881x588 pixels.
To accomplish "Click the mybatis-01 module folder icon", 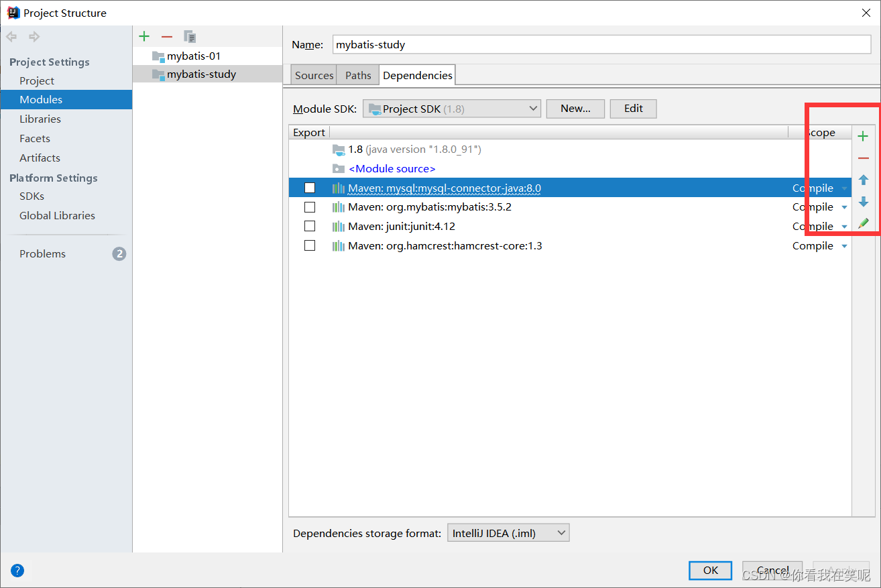I will pyautogui.click(x=158, y=56).
